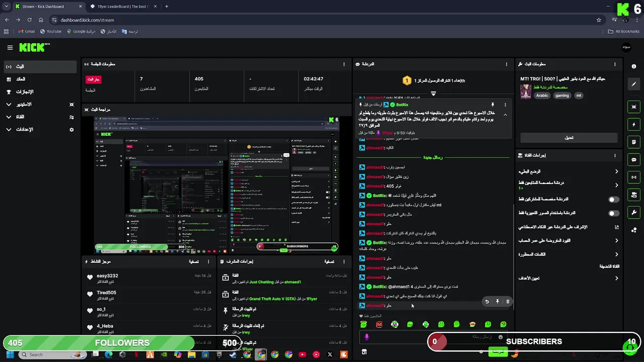Click the browser address bar dashboard.kick.com/stream
This screenshot has width=644, height=362.
click(x=322, y=20)
